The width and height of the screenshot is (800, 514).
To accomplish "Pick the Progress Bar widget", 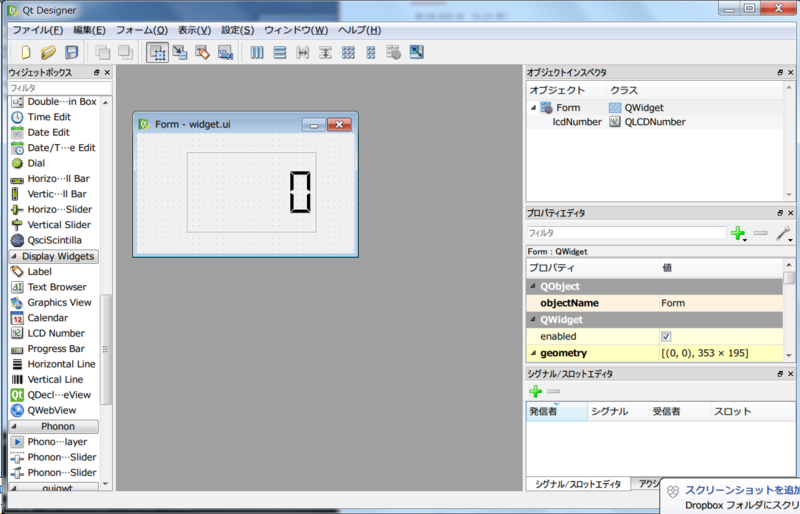I will pyautogui.click(x=54, y=349).
